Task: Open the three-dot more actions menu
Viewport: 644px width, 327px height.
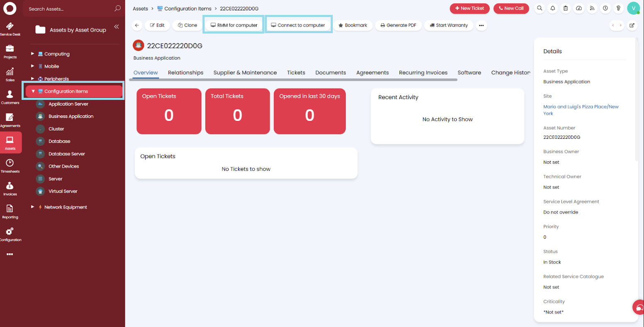Action: [481, 25]
